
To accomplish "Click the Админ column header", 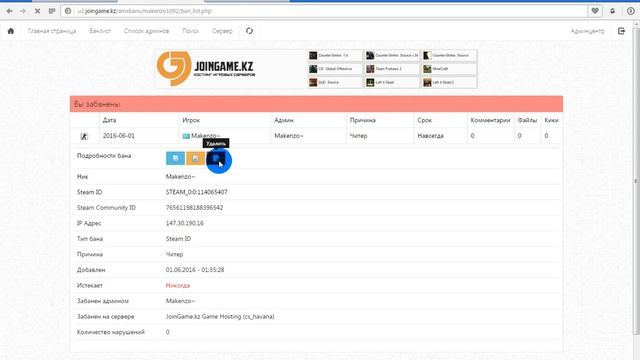I will (x=284, y=120).
